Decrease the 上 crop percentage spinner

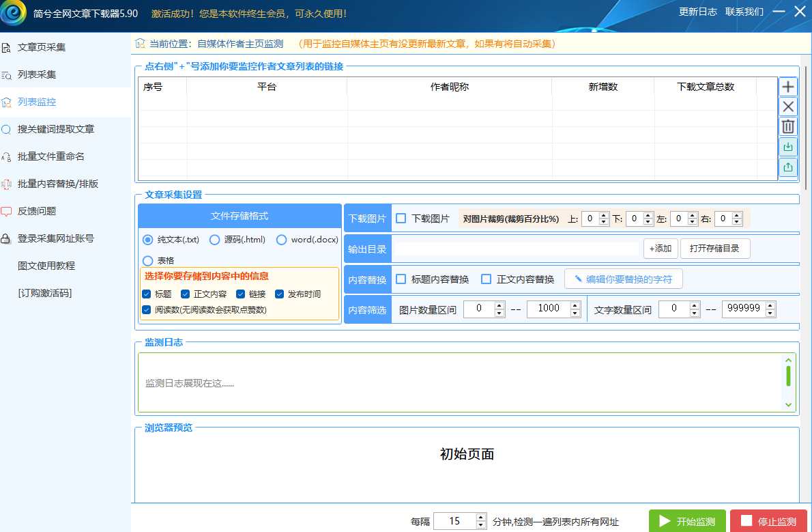click(x=604, y=222)
